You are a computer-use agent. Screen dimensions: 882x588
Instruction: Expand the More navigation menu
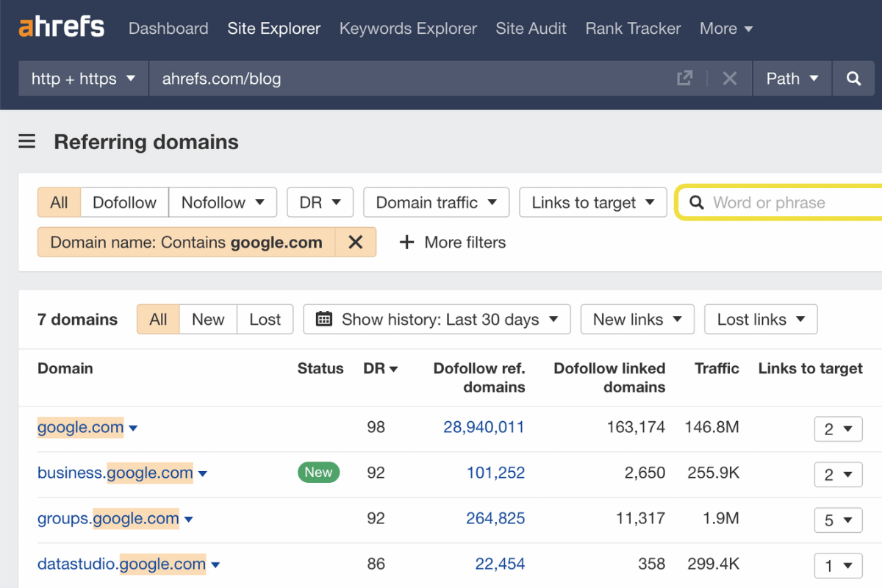726,29
